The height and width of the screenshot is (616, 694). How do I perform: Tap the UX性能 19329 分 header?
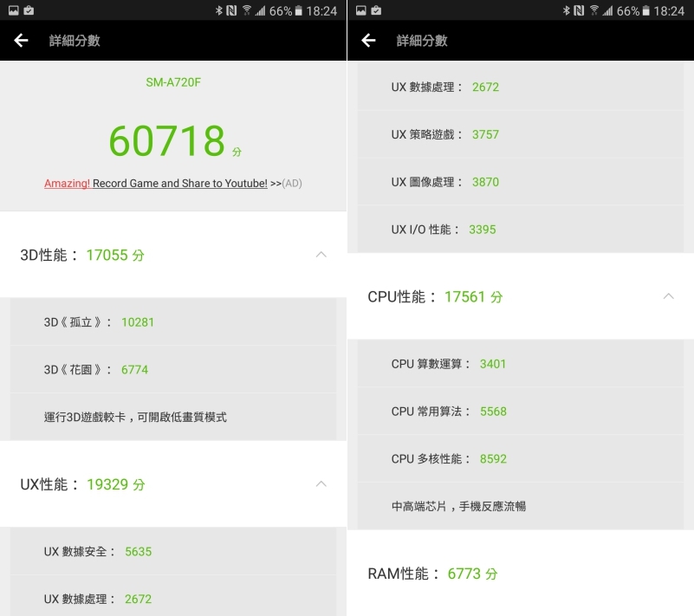173,483
